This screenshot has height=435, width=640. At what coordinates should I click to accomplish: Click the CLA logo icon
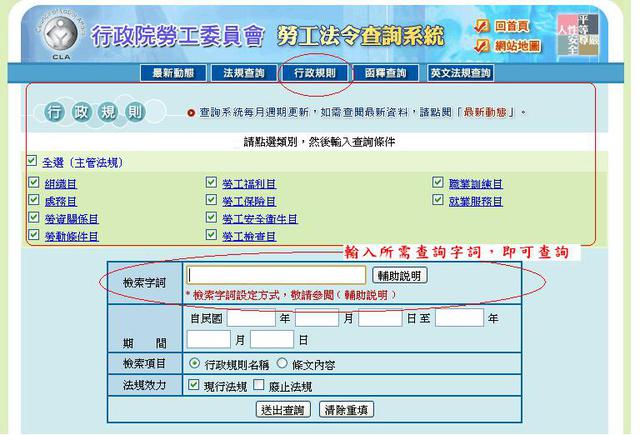[50, 37]
